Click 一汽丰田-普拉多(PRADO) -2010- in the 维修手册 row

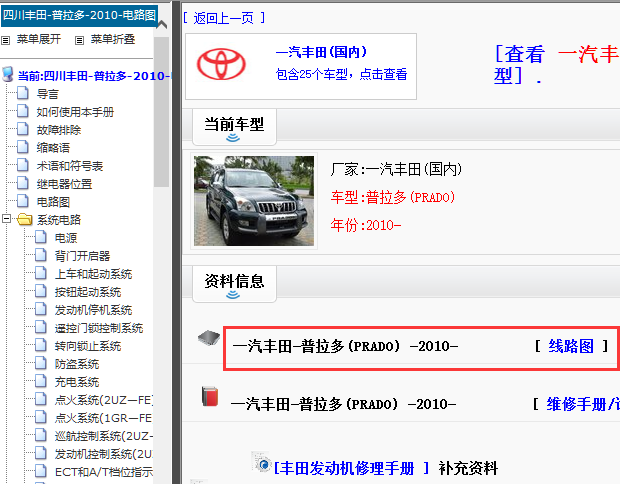tap(343, 404)
